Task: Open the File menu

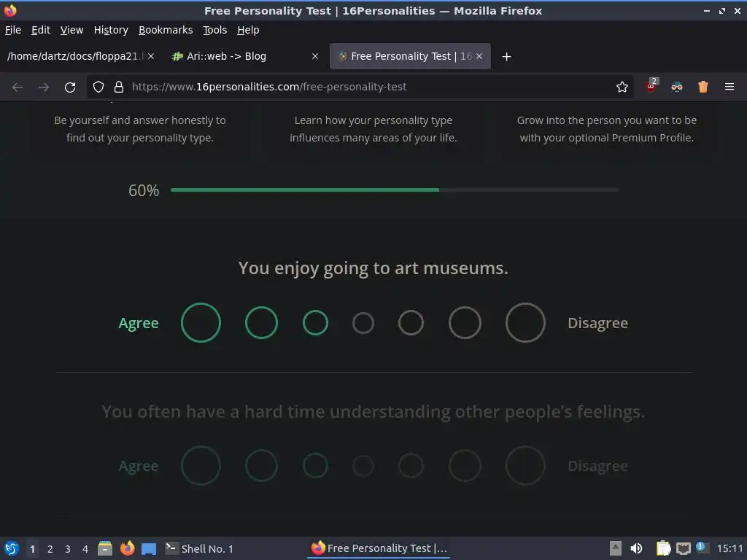Action: pyautogui.click(x=13, y=30)
